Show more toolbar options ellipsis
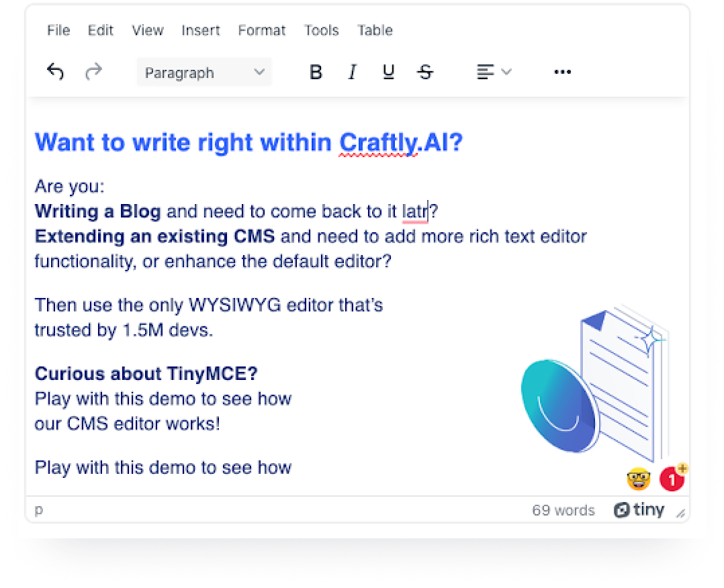Image resolution: width=724 pixels, height=588 pixels. [x=562, y=72]
